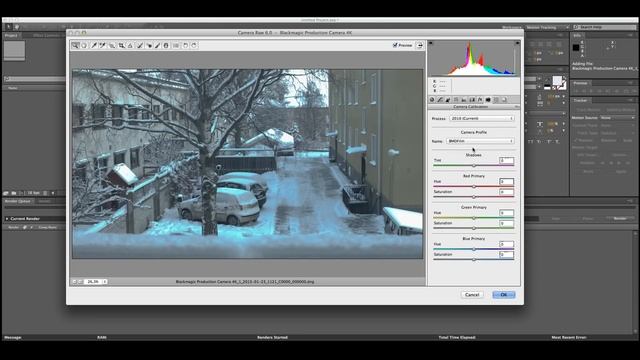Open the Lens Corrections panel icon
The width and height of the screenshot is (640, 360).
(x=472, y=100)
